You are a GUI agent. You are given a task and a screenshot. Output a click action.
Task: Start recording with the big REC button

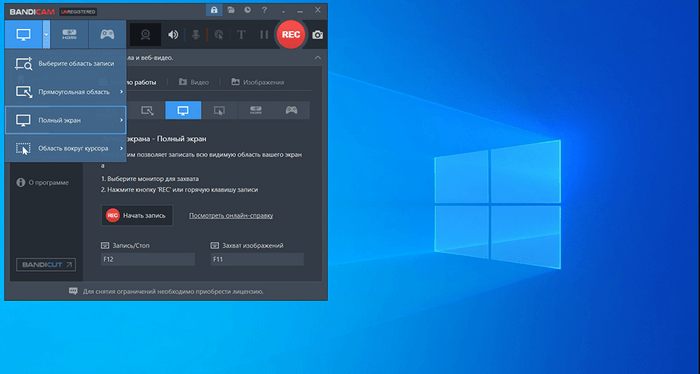(291, 34)
